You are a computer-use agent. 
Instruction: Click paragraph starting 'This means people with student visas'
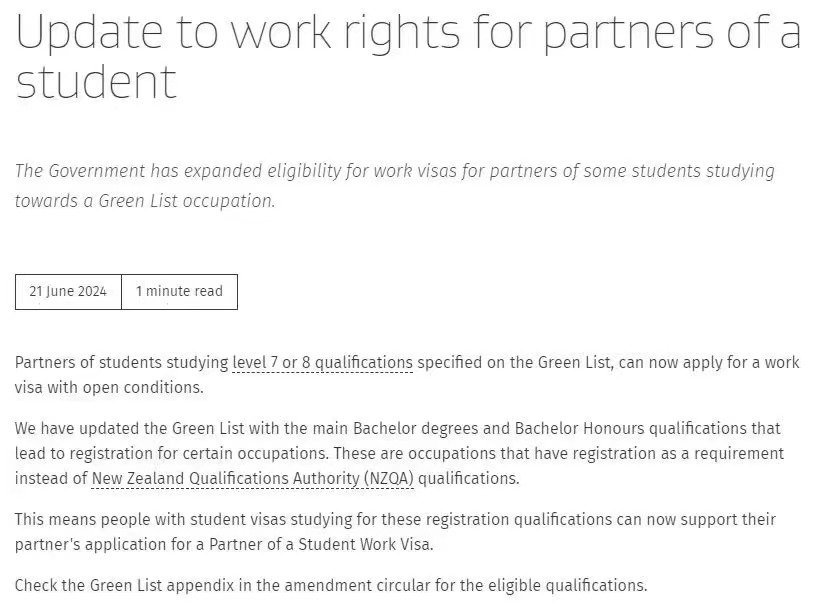(x=395, y=532)
